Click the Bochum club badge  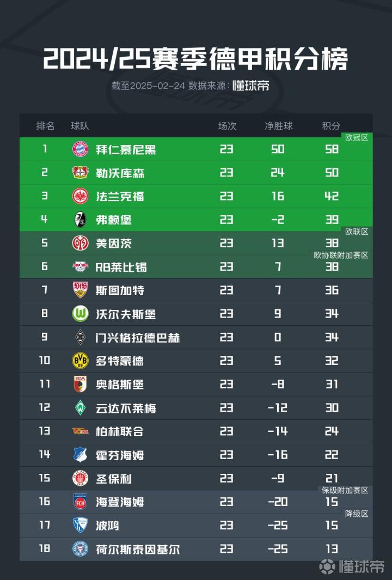[80, 525]
